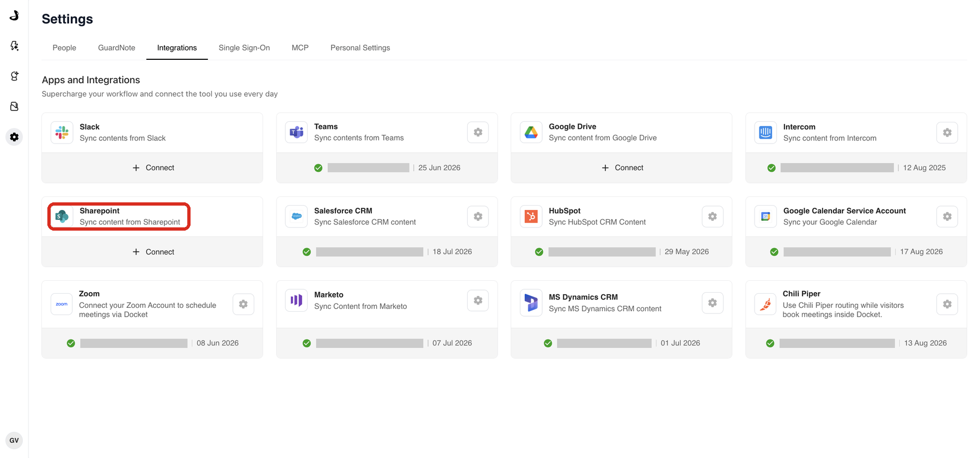Click the Intercom date 12 Aug 2025
Image resolution: width=980 pixels, height=458 pixels.
click(x=924, y=168)
